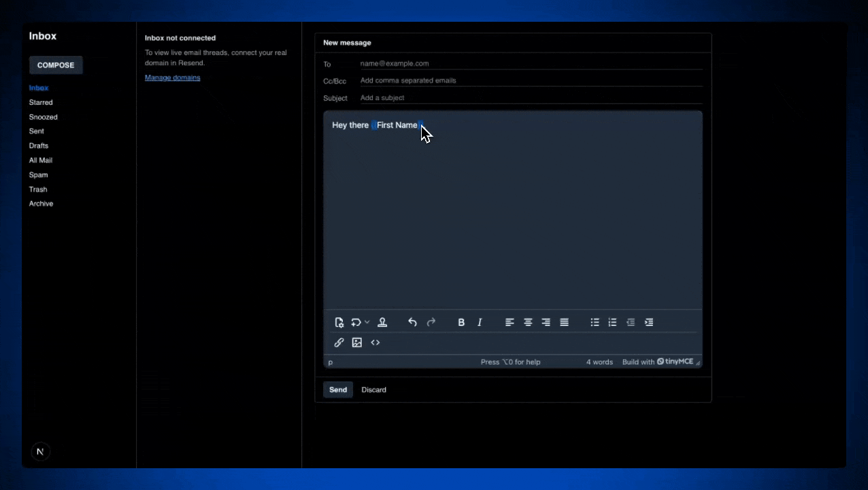Open the source code view
Image resolution: width=868 pixels, height=490 pixels.
point(375,342)
